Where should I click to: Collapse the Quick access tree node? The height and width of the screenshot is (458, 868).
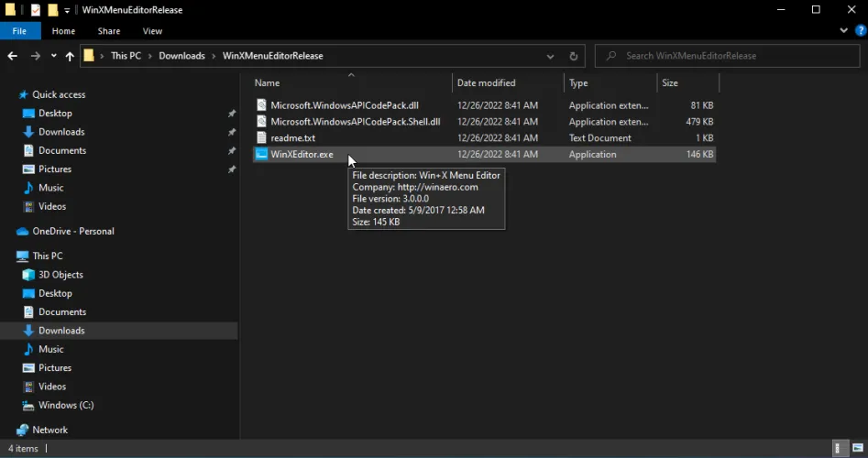9,95
